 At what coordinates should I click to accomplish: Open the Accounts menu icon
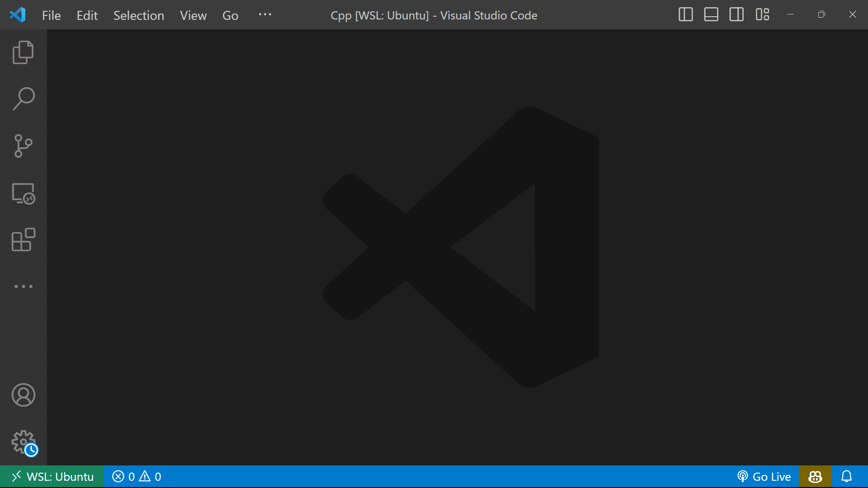tap(23, 395)
